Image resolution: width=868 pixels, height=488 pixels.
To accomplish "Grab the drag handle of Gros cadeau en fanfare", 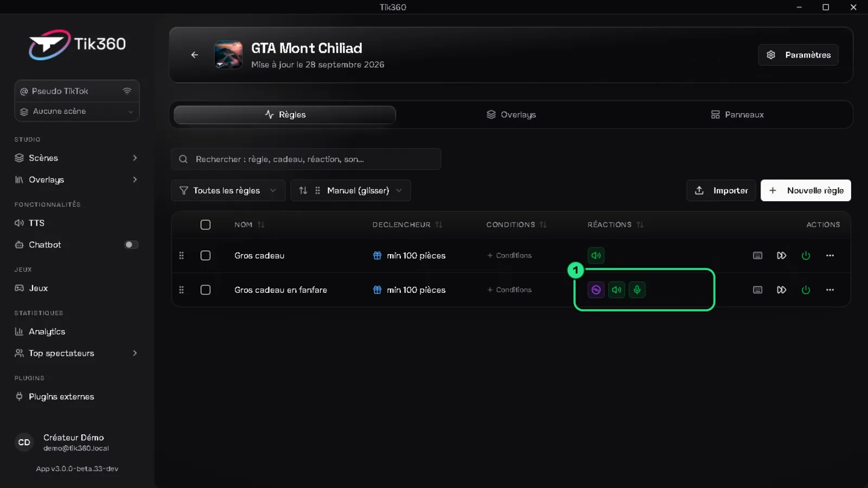I will [181, 290].
